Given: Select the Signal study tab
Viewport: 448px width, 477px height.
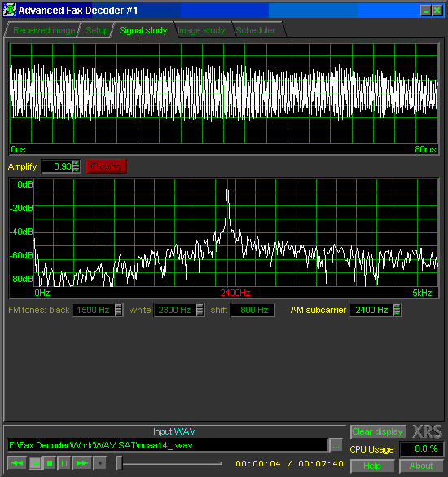Looking at the screenshot, I should coord(143,30).
